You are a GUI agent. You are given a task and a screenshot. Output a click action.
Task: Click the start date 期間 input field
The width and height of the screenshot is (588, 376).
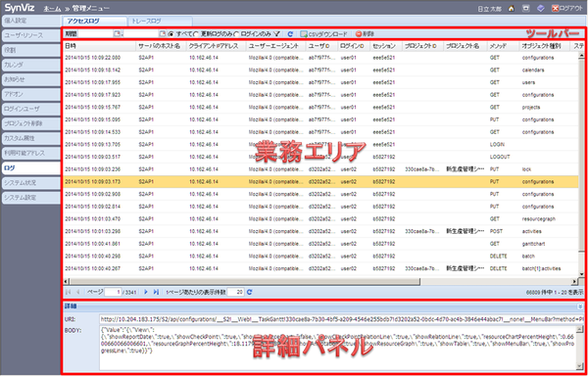coord(96,33)
